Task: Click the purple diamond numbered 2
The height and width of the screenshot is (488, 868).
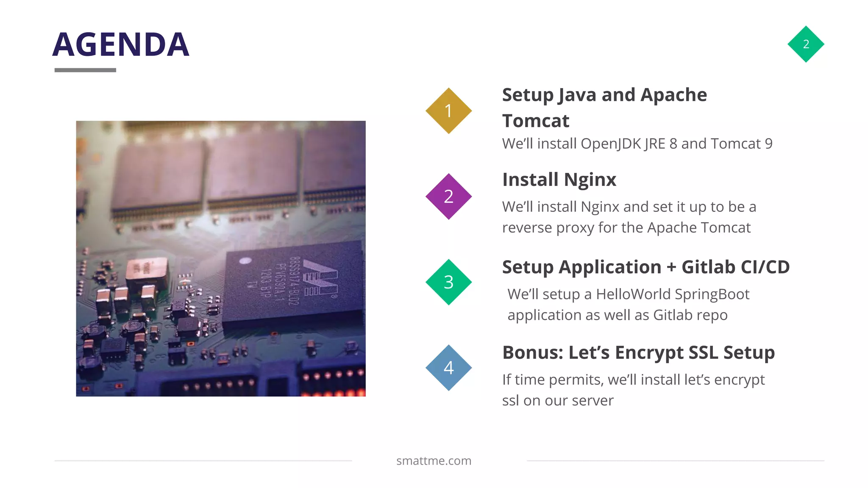Action: click(448, 197)
